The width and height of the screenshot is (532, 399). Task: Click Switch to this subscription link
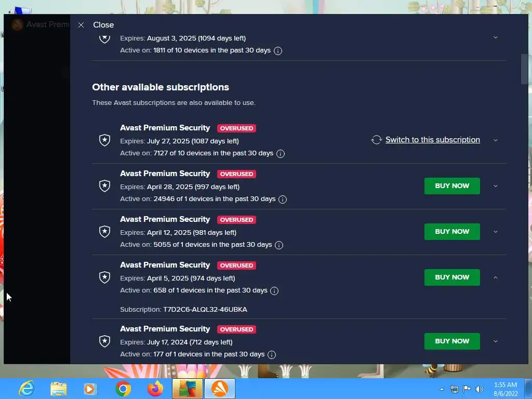[x=433, y=140]
